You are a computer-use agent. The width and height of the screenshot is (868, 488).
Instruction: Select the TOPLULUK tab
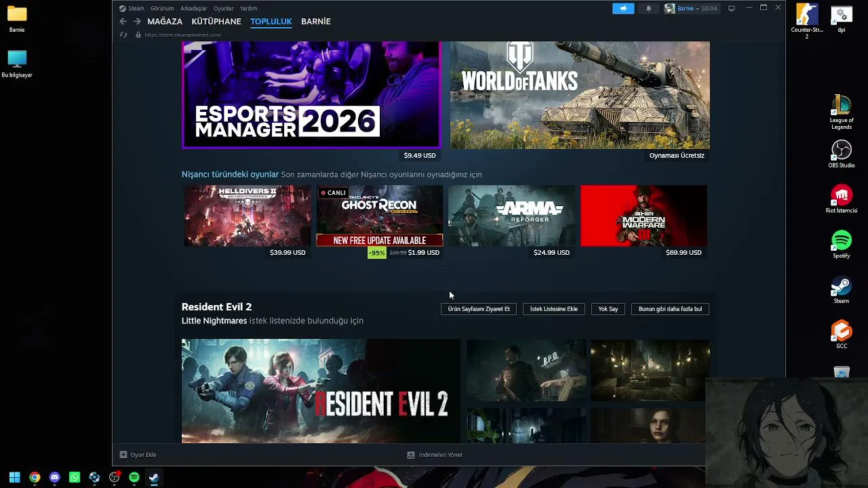[271, 22]
